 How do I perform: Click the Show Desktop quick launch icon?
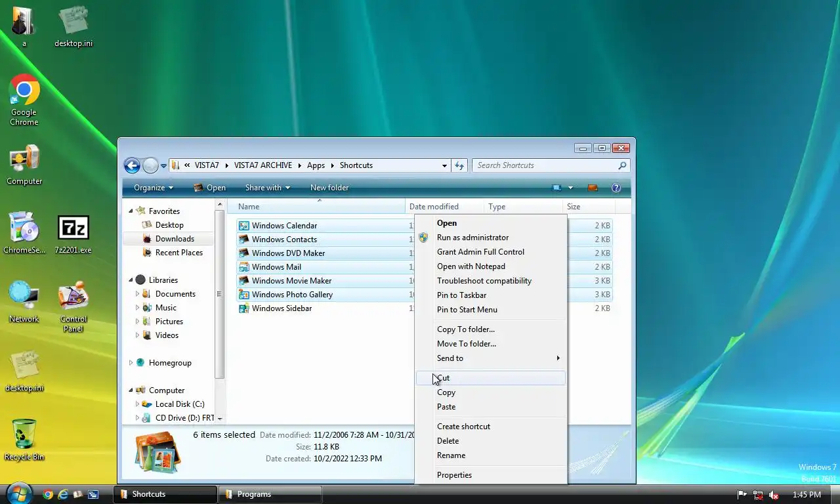93,494
